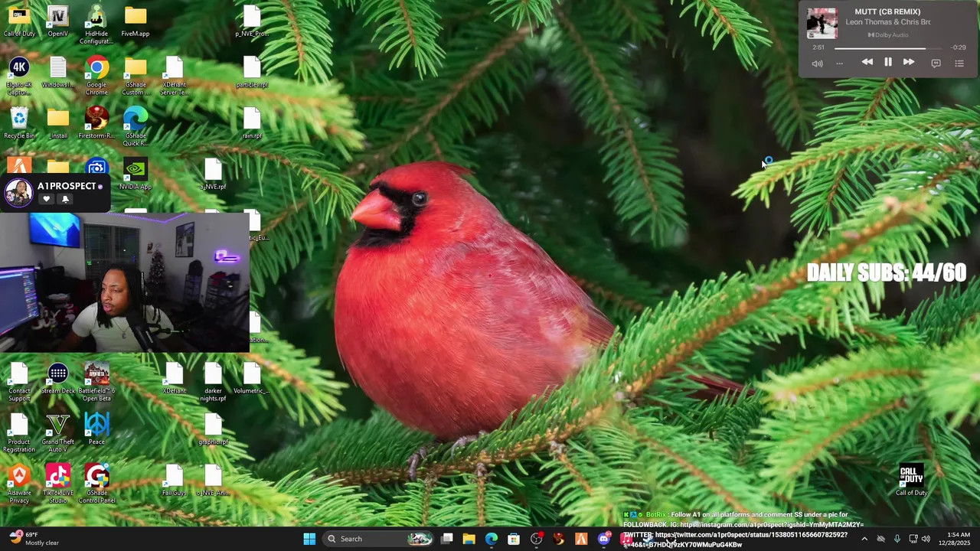Launch the Firestorm viewer shortcut
This screenshot has width=980, height=551.
(x=96, y=123)
